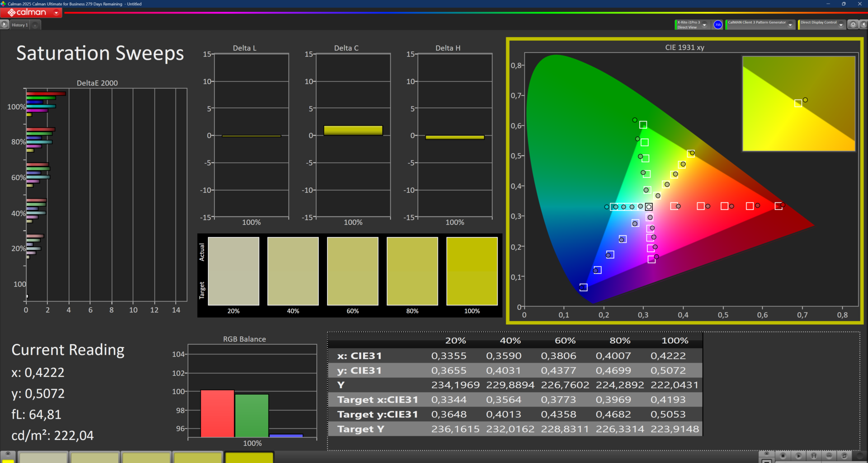Click the RGB Balance chart
Image resolution: width=868 pixels, height=463 pixels.
tap(252, 391)
